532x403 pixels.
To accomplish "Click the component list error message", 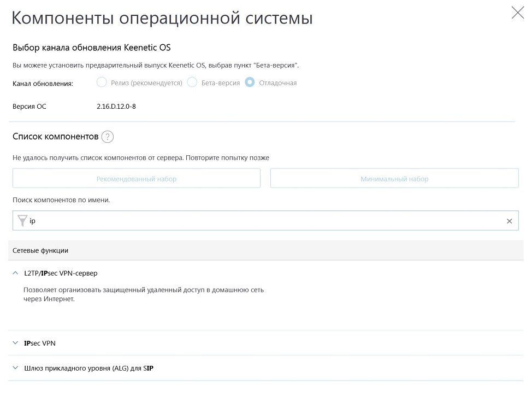I will coord(141,157).
